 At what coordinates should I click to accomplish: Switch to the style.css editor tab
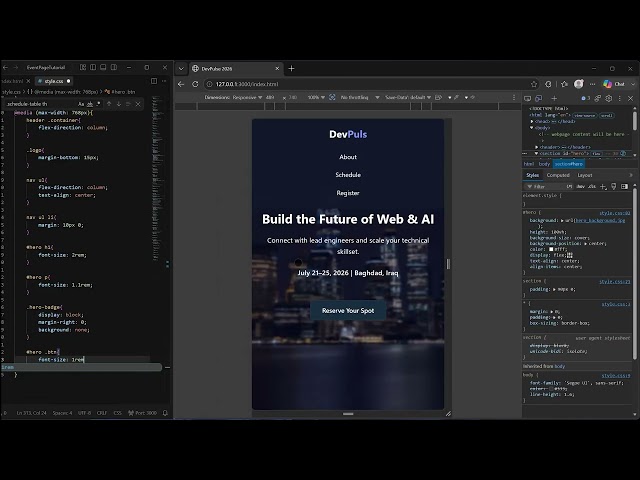point(53,81)
